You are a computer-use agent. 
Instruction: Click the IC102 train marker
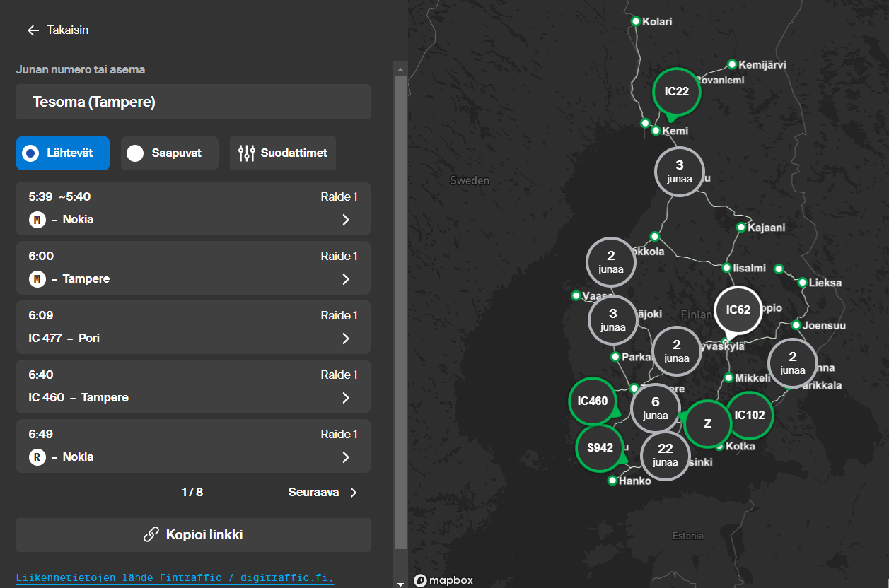tap(749, 415)
